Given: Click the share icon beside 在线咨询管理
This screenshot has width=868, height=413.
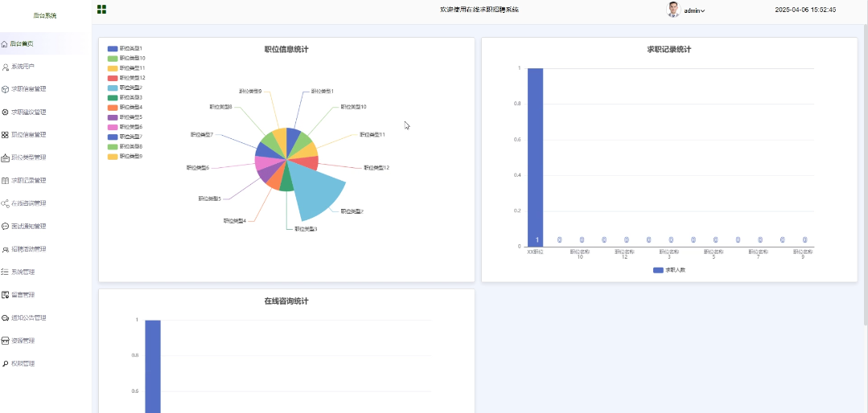Looking at the screenshot, I should tap(6, 203).
